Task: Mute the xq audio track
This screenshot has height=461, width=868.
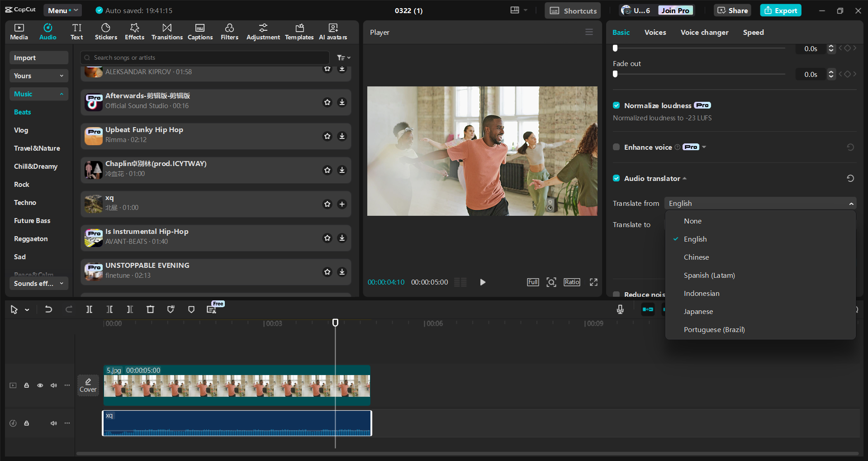Action: [54, 423]
